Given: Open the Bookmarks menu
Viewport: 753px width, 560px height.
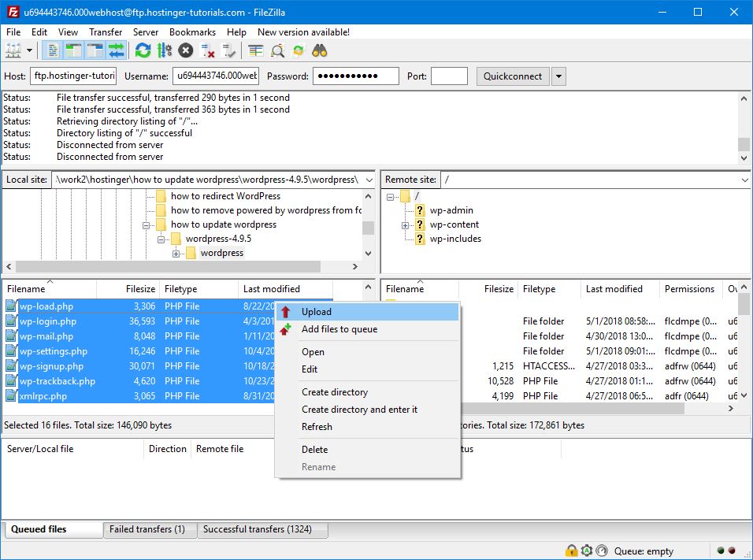Looking at the screenshot, I should 192,32.
